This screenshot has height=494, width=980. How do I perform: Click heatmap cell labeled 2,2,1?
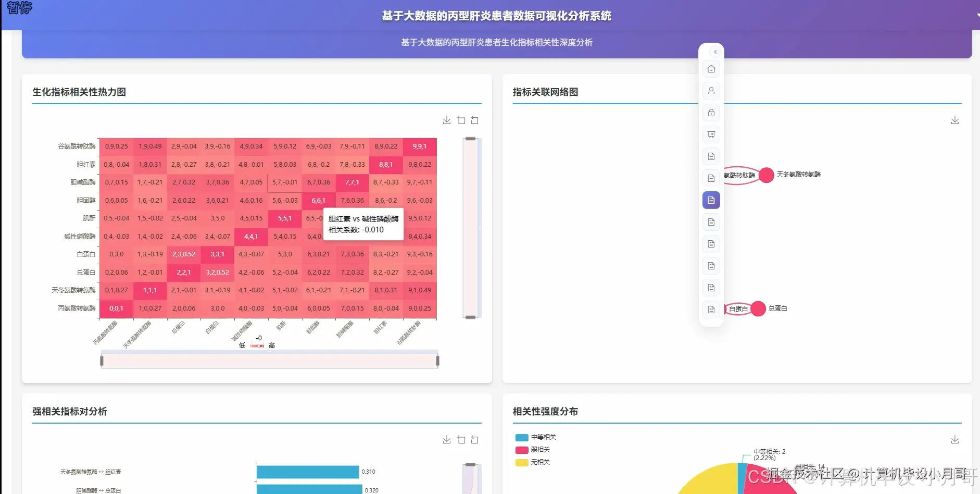[184, 273]
